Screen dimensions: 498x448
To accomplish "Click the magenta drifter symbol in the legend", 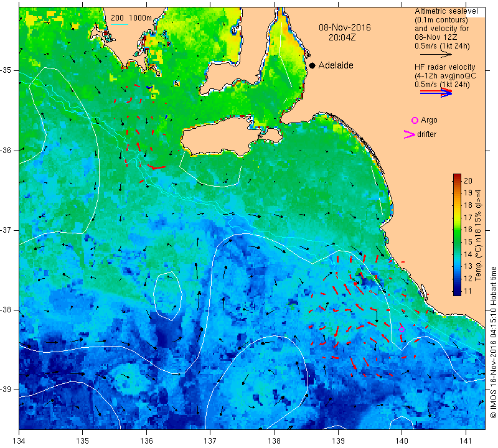I will click(x=409, y=134).
